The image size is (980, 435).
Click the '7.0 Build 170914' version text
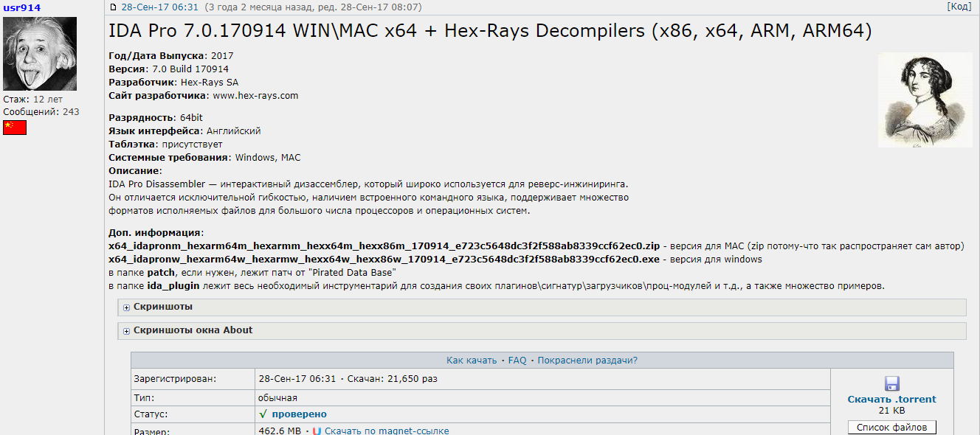[x=190, y=69]
